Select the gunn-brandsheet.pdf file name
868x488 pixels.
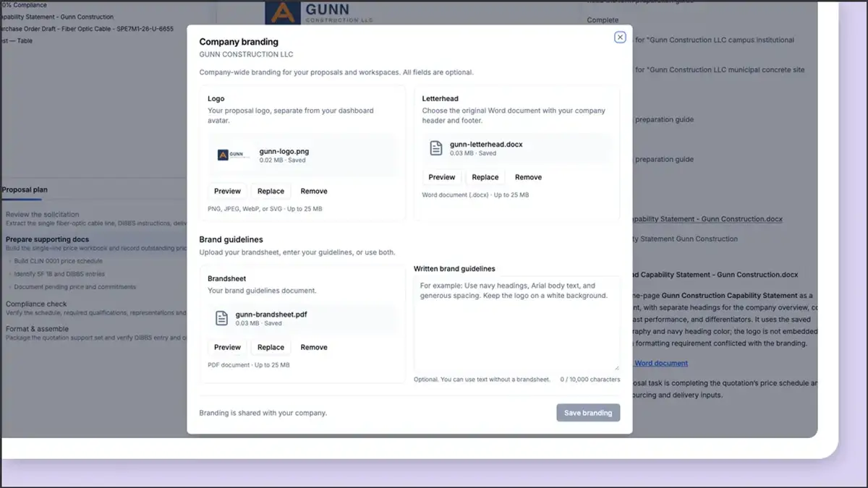(x=272, y=314)
